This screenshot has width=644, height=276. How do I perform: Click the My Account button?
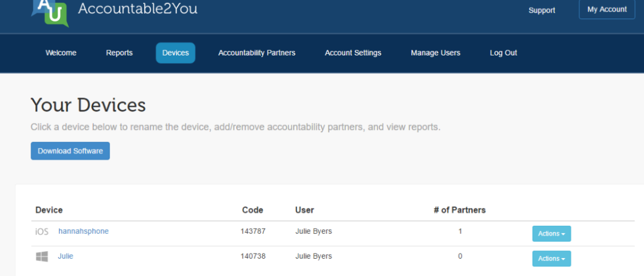point(607,9)
